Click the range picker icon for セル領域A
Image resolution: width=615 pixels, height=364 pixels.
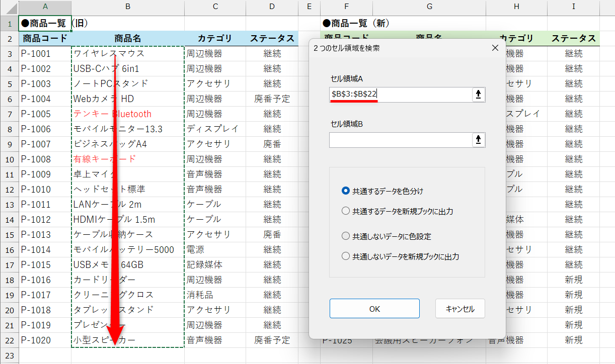tap(479, 95)
